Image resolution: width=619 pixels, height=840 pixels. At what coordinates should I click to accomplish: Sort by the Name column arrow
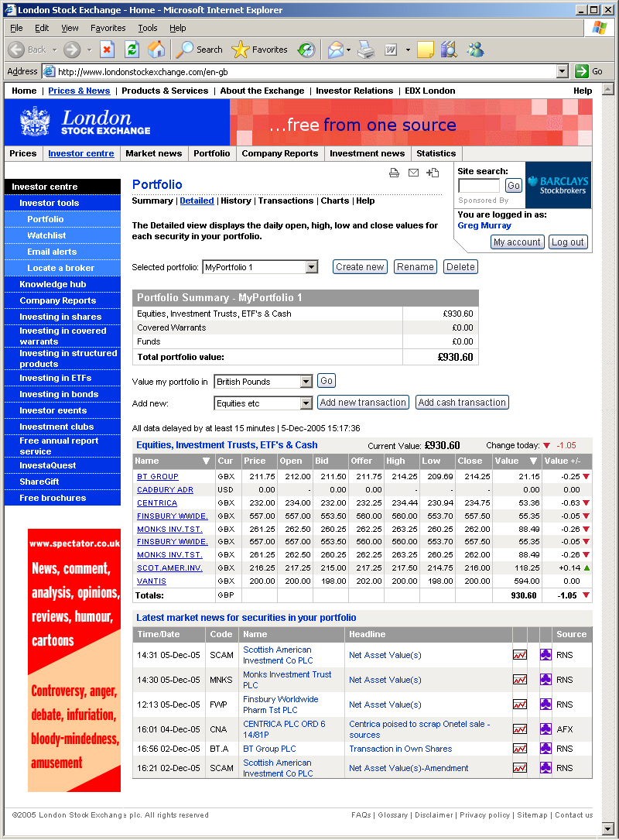[x=206, y=461]
